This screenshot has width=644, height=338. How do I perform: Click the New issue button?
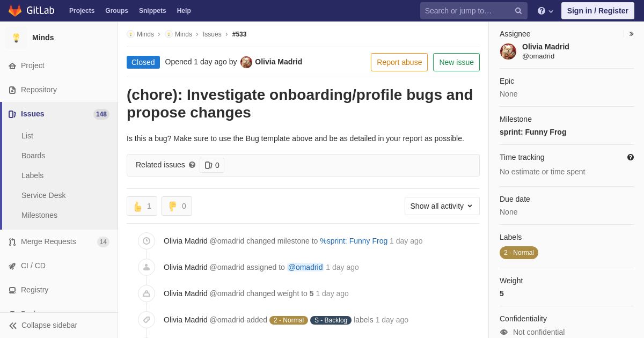(456, 62)
